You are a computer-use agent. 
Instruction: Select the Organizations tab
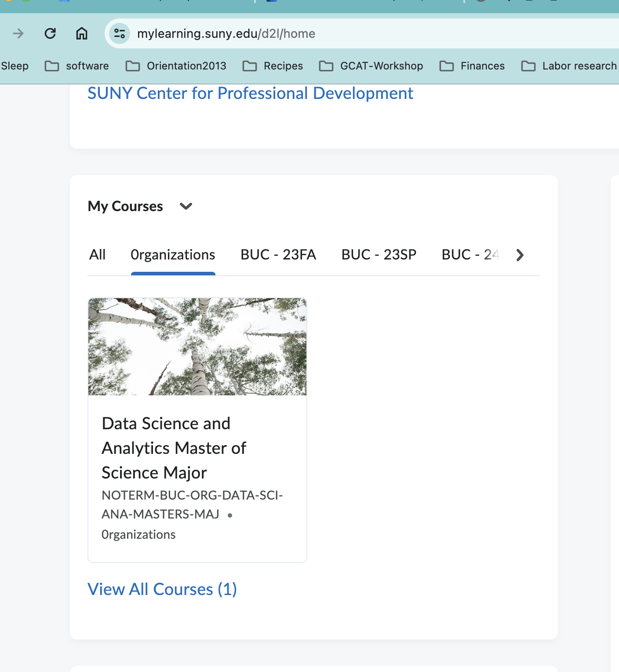click(173, 255)
